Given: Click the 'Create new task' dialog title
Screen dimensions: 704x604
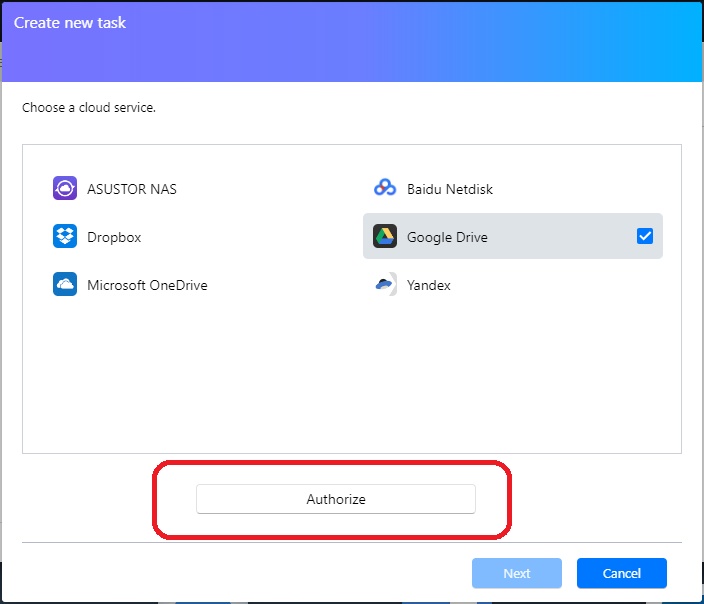Looking at the screenshot, I should coord(70,22).
